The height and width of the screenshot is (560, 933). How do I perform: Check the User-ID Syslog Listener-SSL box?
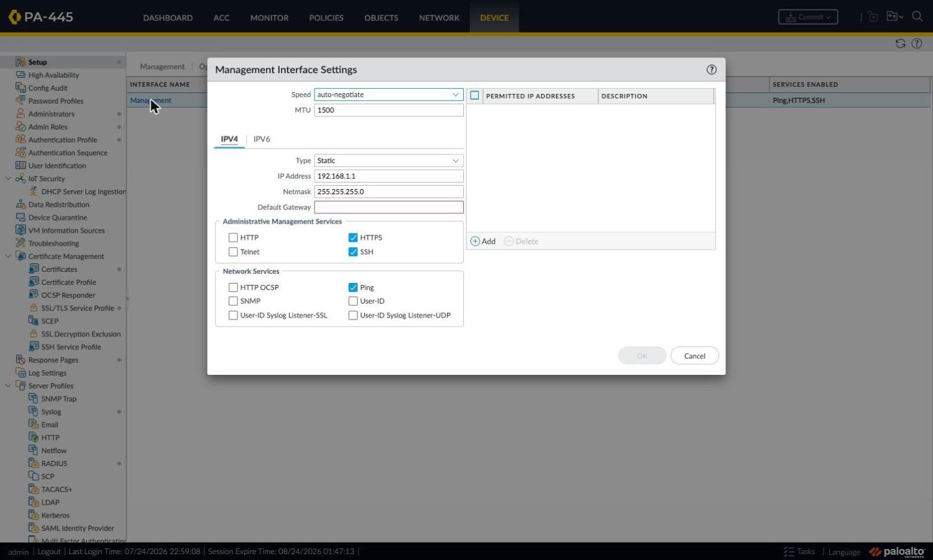tap(233, 316)
